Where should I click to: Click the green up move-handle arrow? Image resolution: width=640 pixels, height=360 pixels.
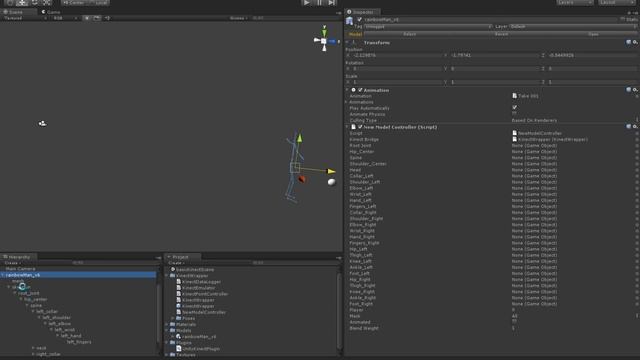(299, 138)
